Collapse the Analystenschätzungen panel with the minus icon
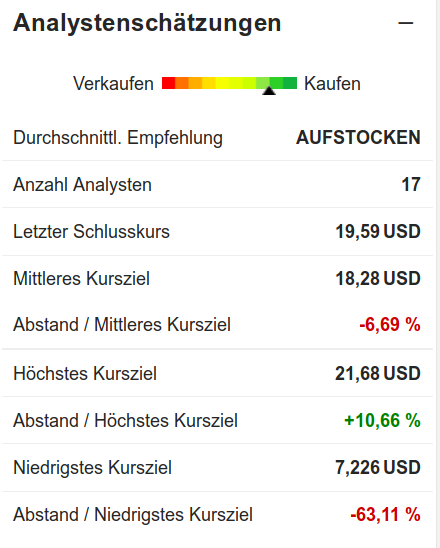The image size is (440, 548). 405,23
